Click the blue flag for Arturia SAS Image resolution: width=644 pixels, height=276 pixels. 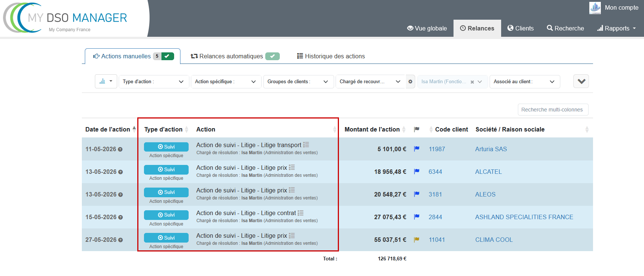click(417, 149)
